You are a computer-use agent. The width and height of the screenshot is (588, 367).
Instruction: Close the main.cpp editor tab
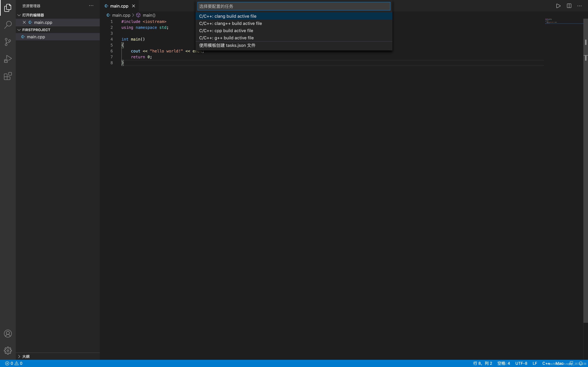click(133, 6)
